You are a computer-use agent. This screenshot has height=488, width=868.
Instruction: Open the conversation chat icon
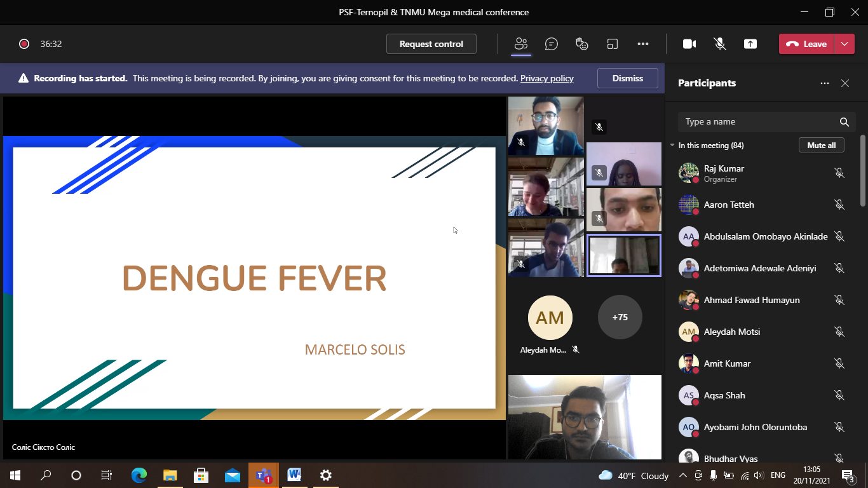tap(552, 44)
